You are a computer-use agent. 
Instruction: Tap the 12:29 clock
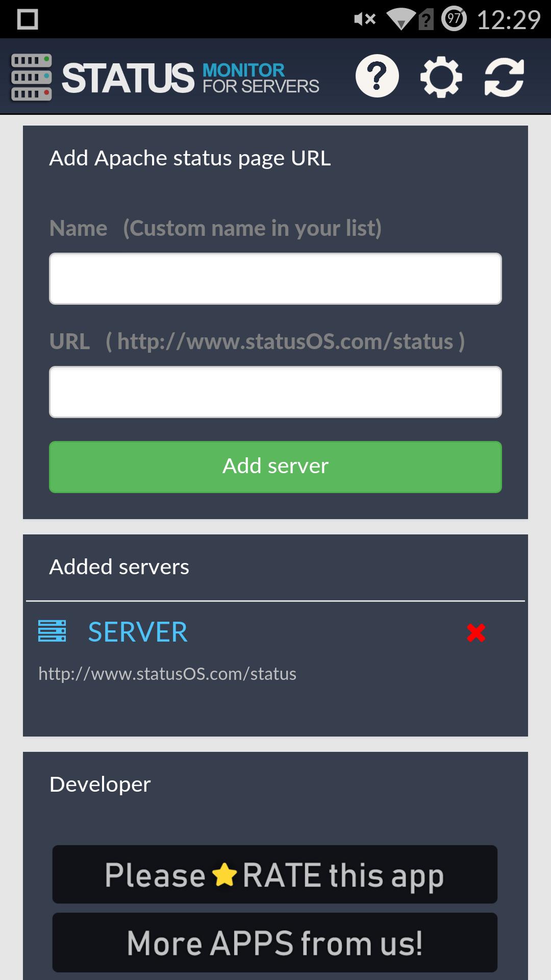(x=508, y=20)
